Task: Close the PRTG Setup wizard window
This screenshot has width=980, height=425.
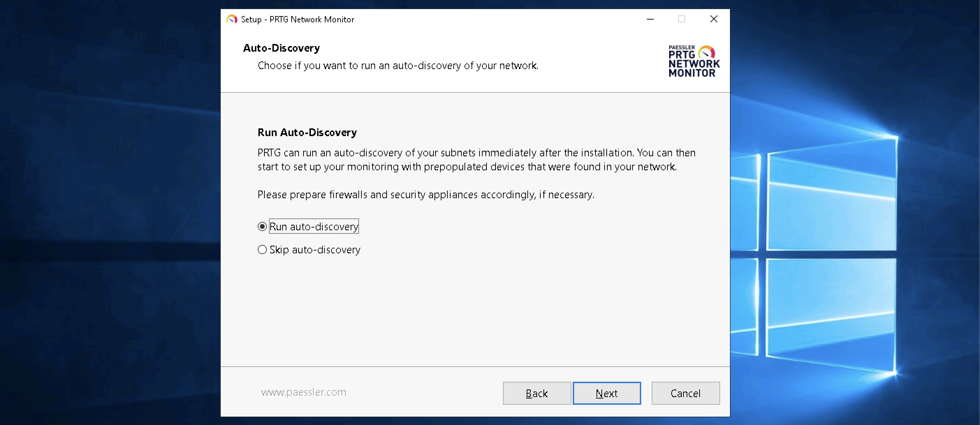Action: click(x=713, y=19)
